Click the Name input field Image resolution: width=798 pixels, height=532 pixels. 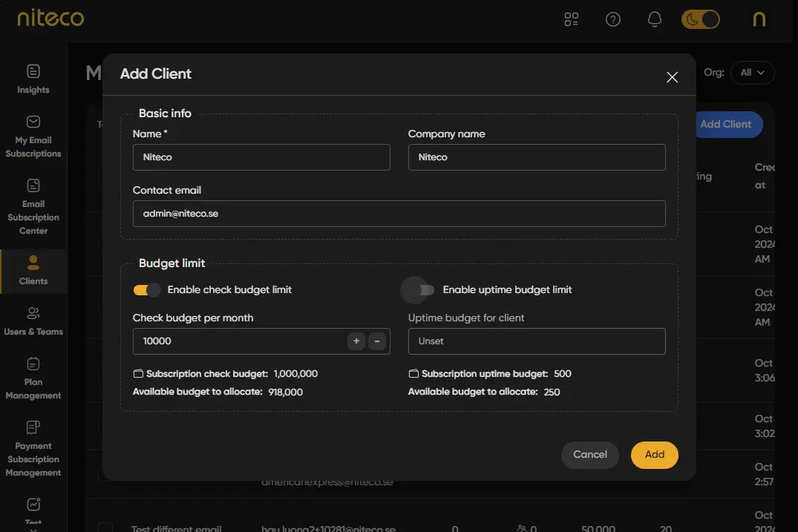click(261, 157)
